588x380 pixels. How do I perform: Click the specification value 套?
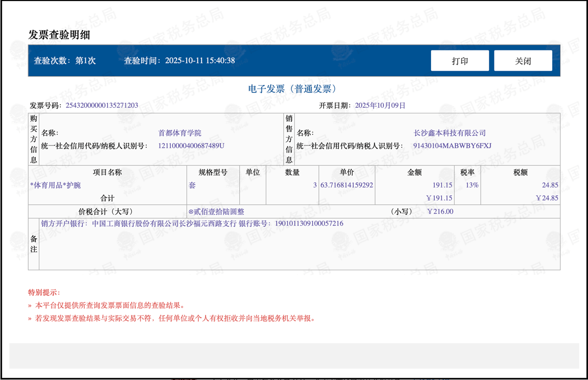coord(192,185)
